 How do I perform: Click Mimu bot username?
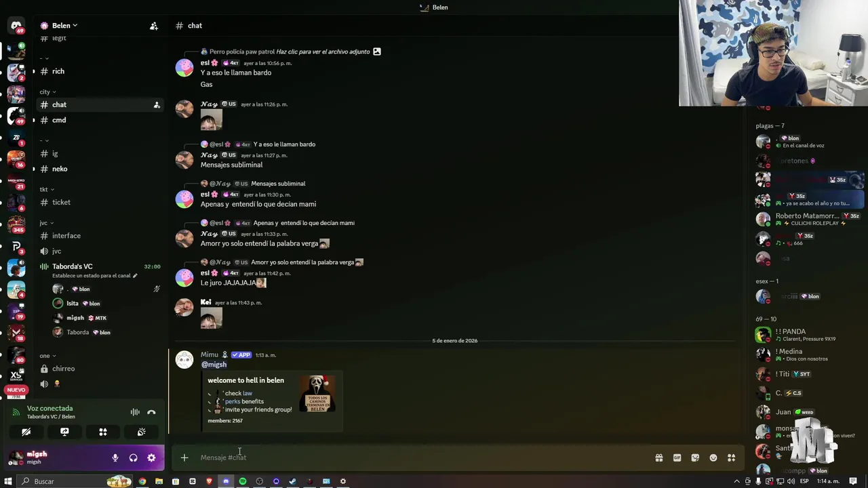[209, 354]
